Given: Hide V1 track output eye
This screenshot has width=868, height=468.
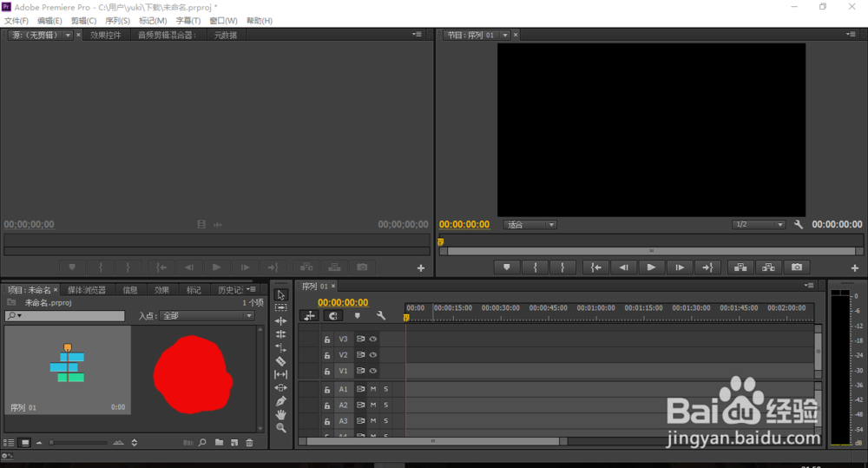Looking at the screenshot, I should 373,371.
